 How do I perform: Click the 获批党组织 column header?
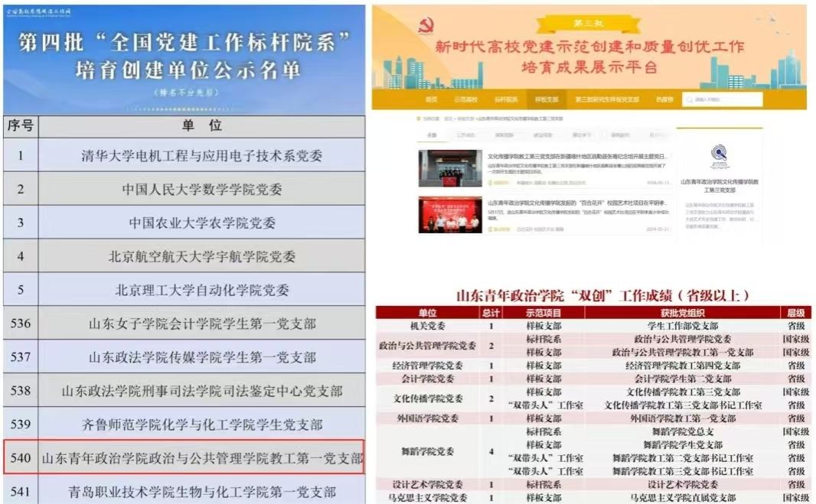[x=682, y=313]
